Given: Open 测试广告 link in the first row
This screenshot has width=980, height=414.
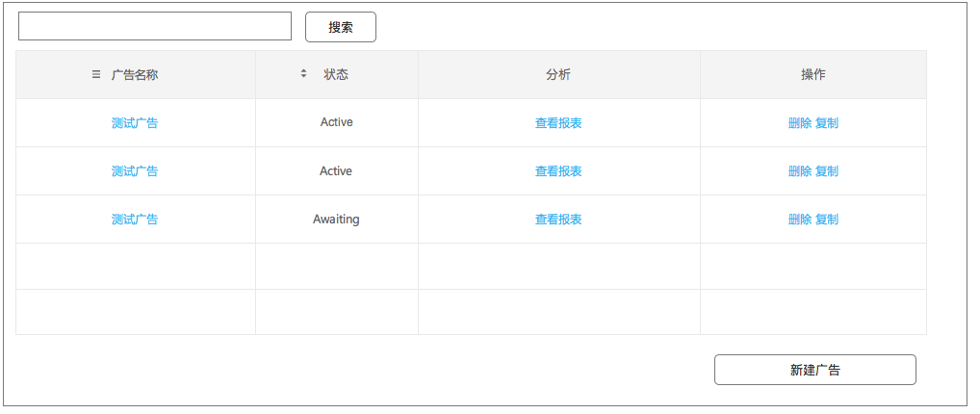Looking at the screenshot, I should click(135, 123).
